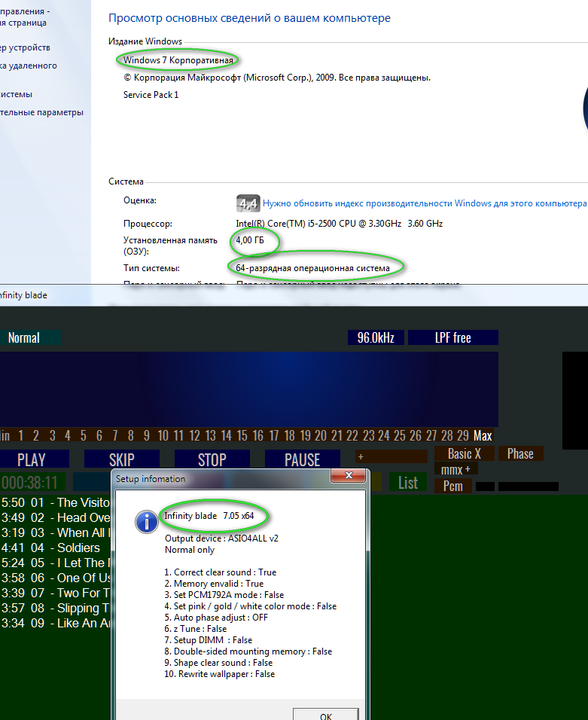Set the volume scale to level 29
The width and height of the screenshot is (588, 720).
pyautogui.click(x=463, y=435)
